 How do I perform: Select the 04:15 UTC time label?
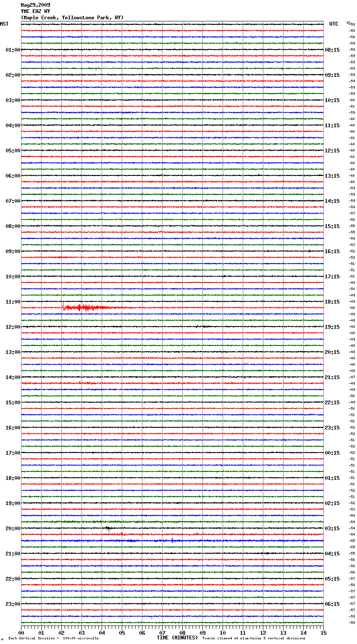(332, 554)
